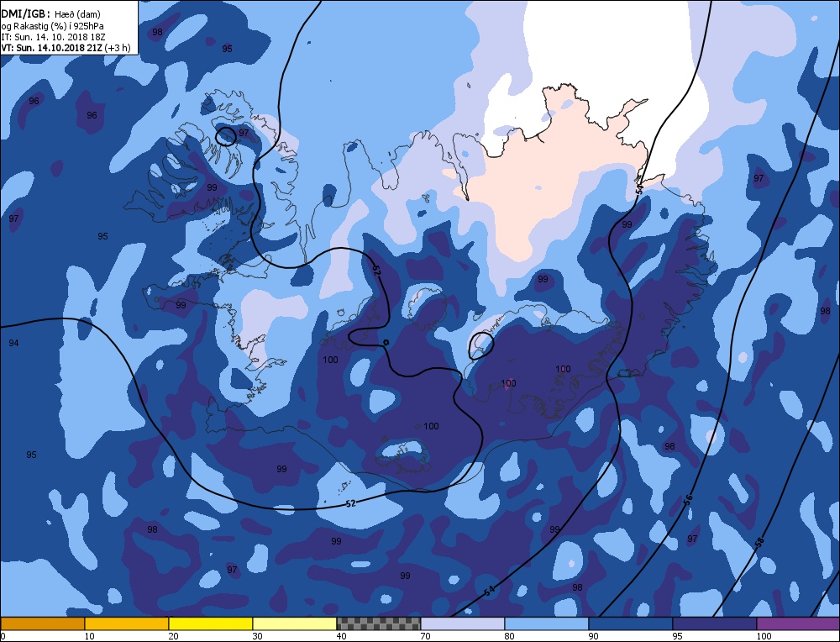Select the purple above-100 legend swatch
Image resolution: width=840 pixels, height=642 pixels.
[798, 624]
